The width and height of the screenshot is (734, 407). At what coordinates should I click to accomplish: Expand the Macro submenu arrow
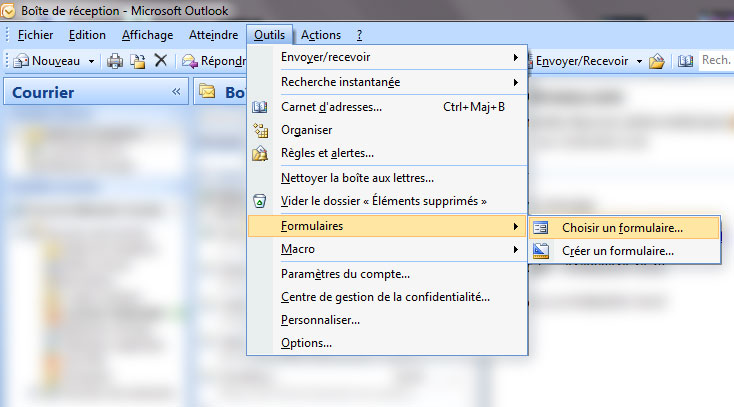515,249
